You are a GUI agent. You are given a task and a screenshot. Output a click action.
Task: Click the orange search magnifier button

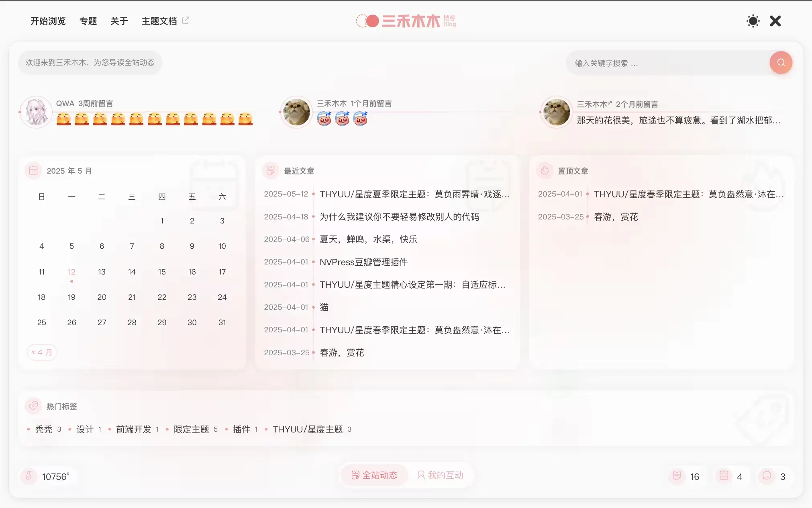click(x=781, y=62)
